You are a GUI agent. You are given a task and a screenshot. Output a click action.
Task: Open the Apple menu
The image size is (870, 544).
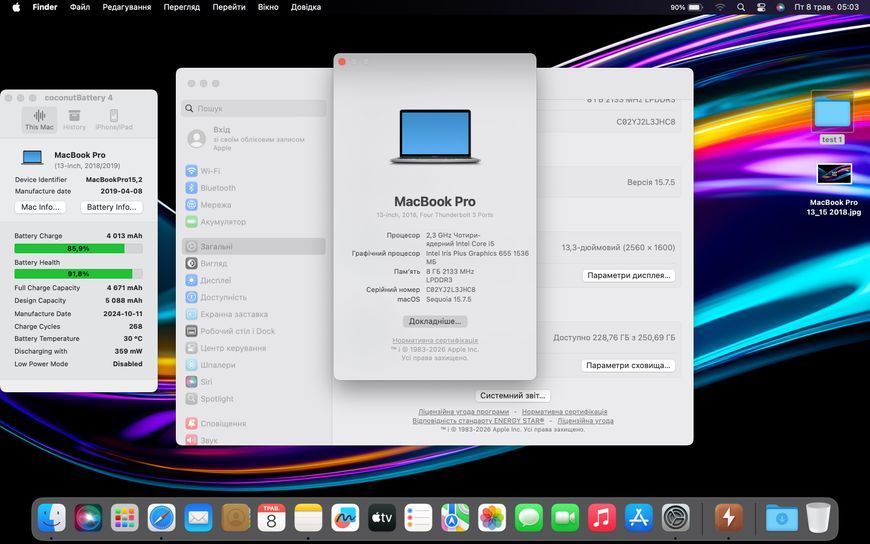click(16, 7)
